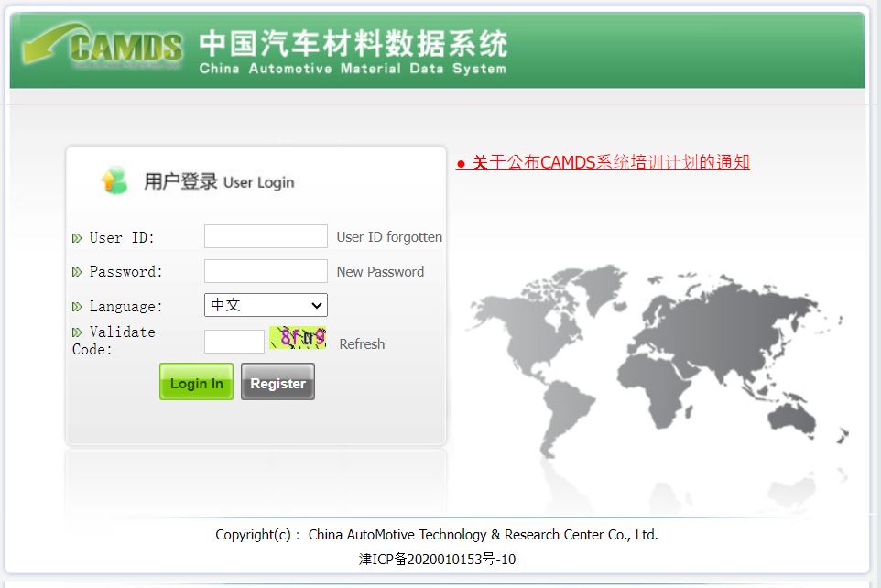Click the CAMDS logo in header

[103, 45]
